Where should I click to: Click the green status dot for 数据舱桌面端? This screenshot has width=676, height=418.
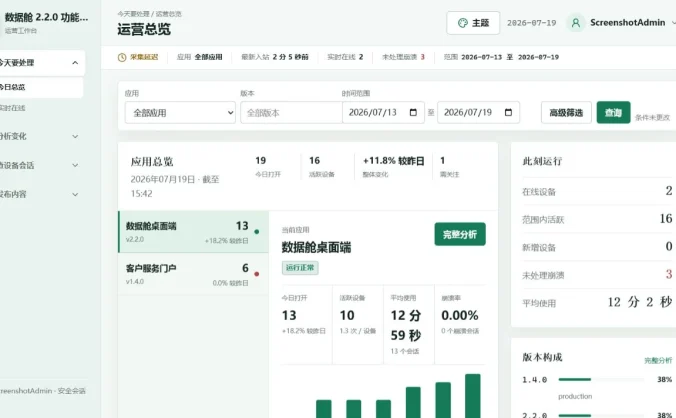[257, 232]
